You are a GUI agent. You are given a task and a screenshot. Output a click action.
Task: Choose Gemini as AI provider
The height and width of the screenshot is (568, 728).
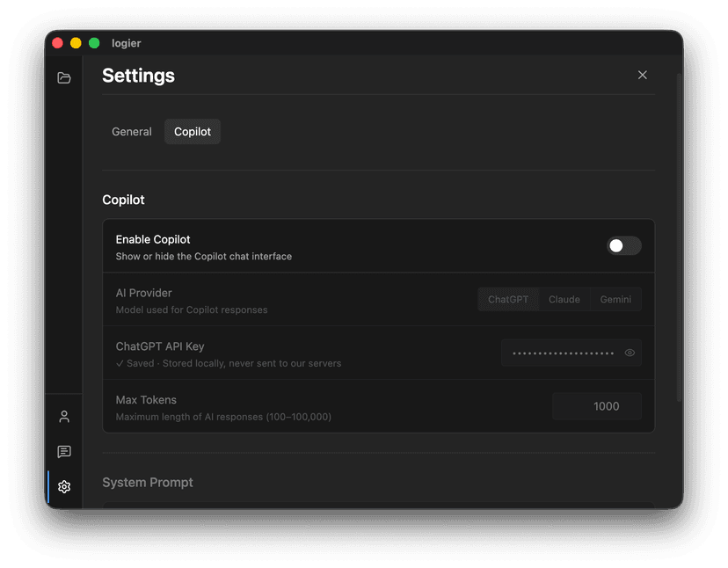pos(615,300)
